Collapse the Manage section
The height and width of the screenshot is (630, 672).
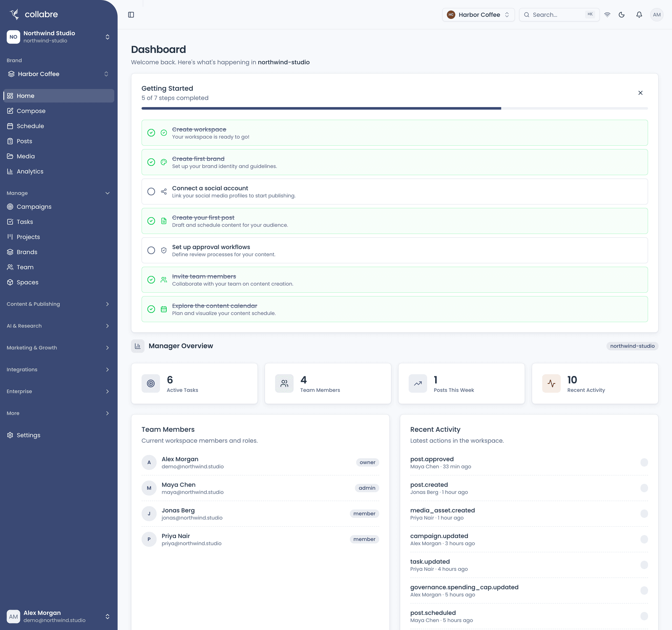point(59,193)
